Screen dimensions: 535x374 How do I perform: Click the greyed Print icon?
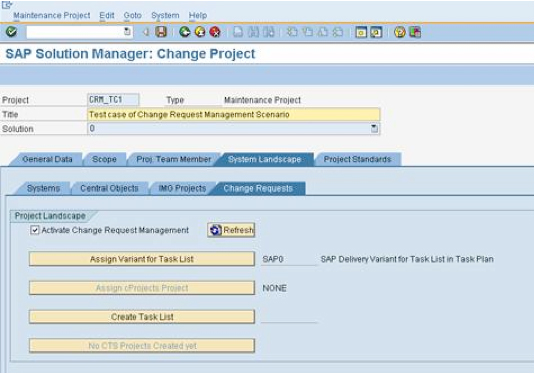click(238, 32)
